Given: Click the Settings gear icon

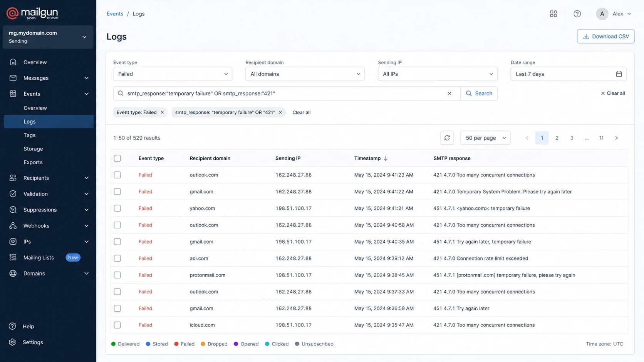Looking at the screenshot, I should (x=12, y=342).
